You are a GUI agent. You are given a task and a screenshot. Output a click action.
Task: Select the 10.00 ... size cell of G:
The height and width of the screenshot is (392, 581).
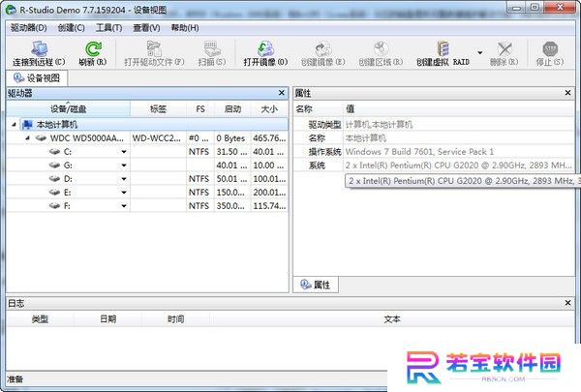click(x=269, y=166)
